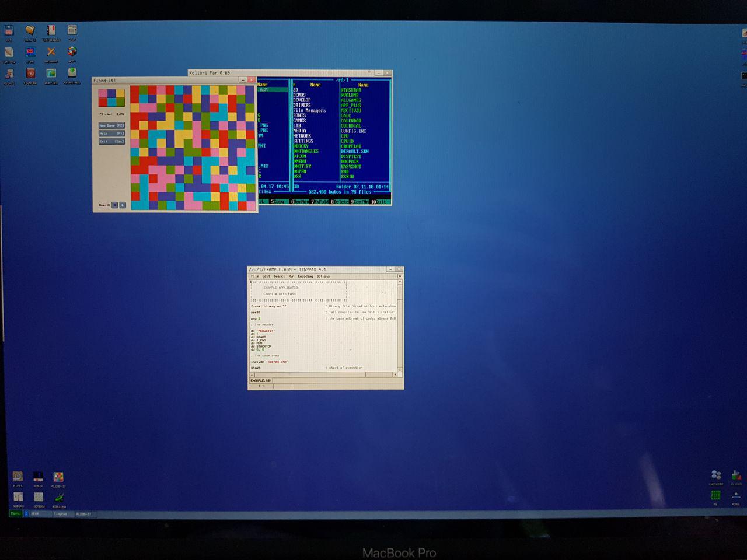Launch the Flood-it desktop icon
The width and height of the screenshot is (747, 560).
[x=58, y=477]
